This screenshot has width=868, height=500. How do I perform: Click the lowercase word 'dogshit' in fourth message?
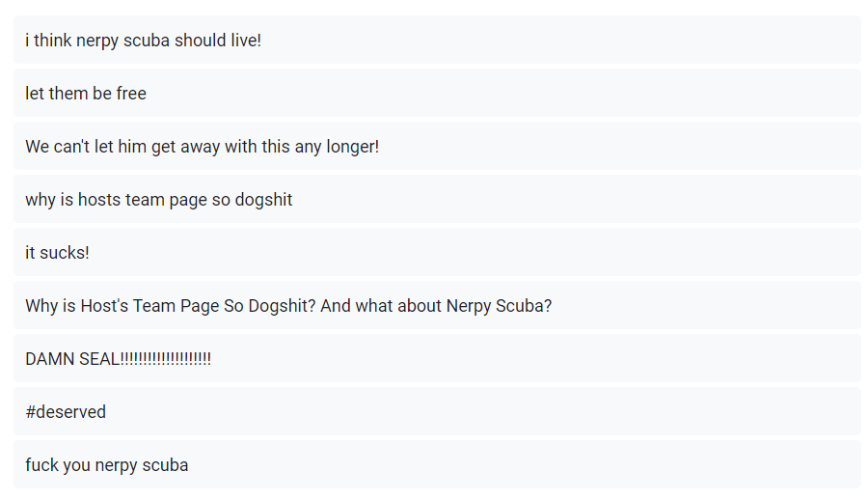pyautogui.click(x=261, y=200)
